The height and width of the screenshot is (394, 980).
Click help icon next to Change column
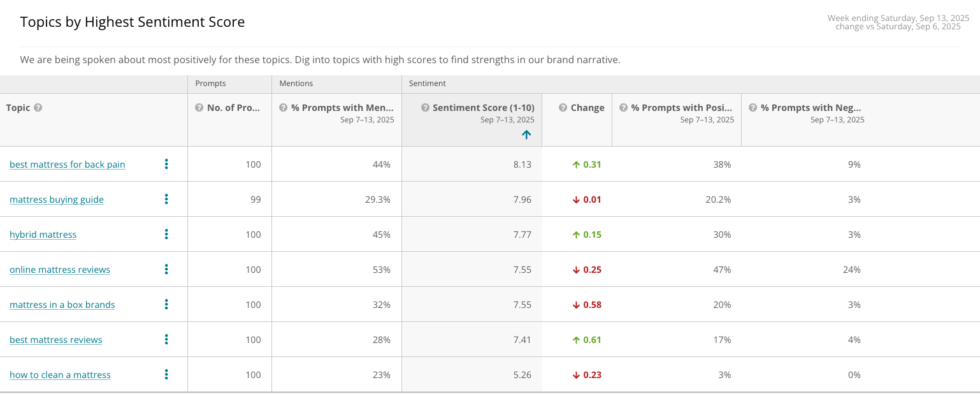tap(563, 108)
